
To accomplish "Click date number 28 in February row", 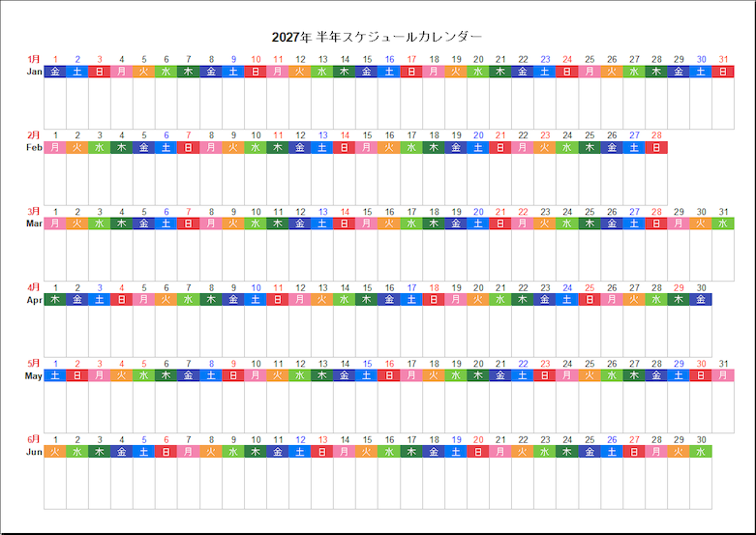I will (x=656, y=135).
